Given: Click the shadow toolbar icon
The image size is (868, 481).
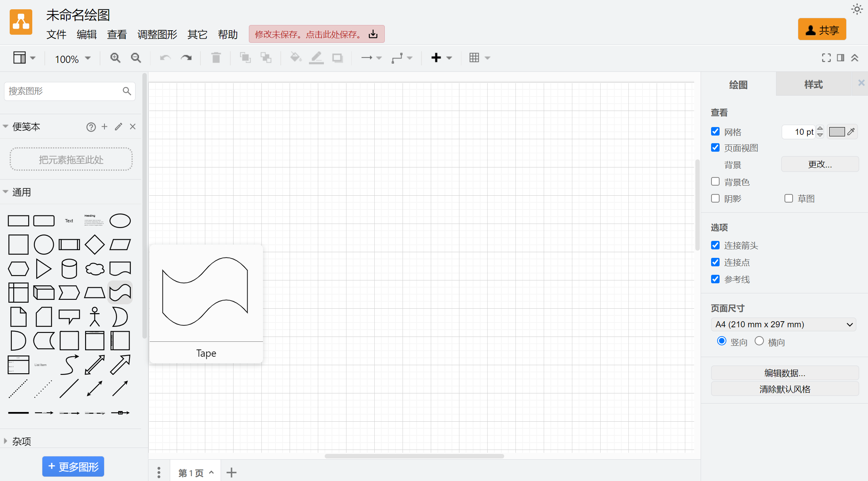Looking at the screenshot, I should (338, 58).
